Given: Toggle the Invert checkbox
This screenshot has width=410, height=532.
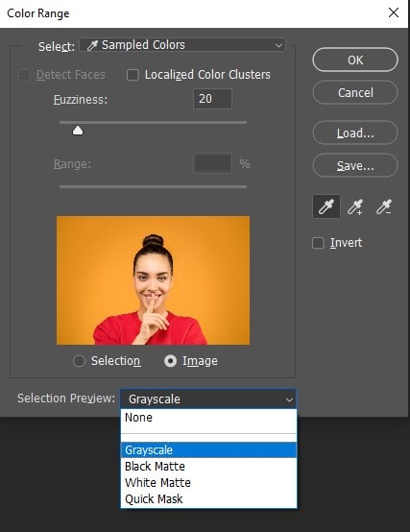Looking at the screenshot, I should click(x=318, y=243).
